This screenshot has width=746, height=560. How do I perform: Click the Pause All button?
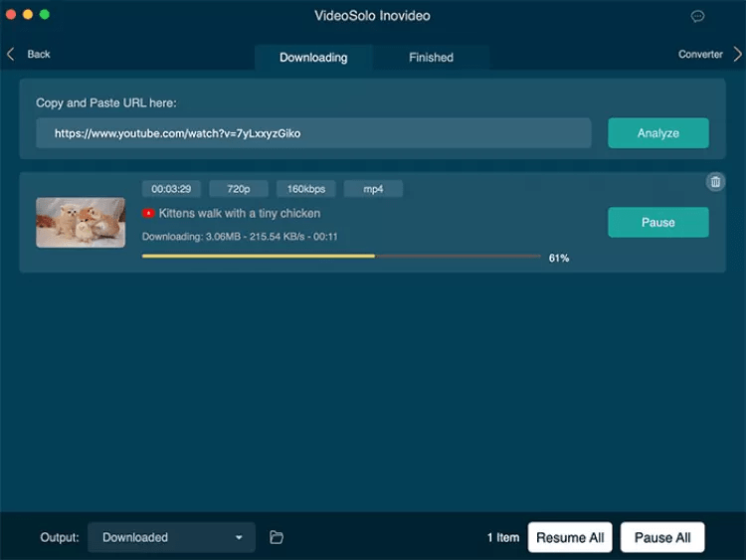[662, 538]
